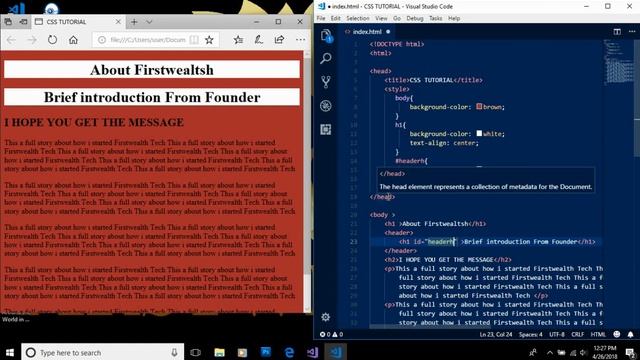Show tabs you've set aside in Edge
Image resolution: width=640 pixels, height=360 pixels.
coord(8,22)
